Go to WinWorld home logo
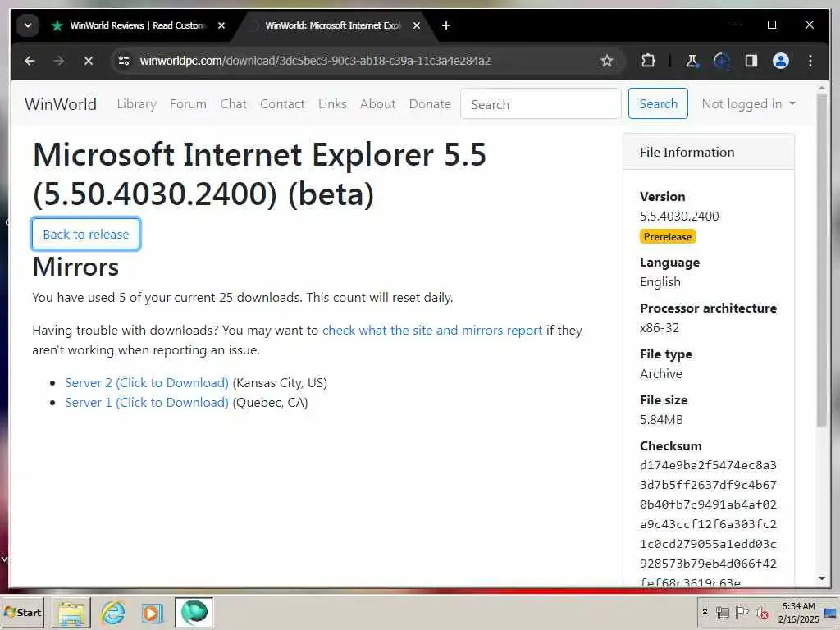Viewport: 840px width, 630px height. [61, 104]
